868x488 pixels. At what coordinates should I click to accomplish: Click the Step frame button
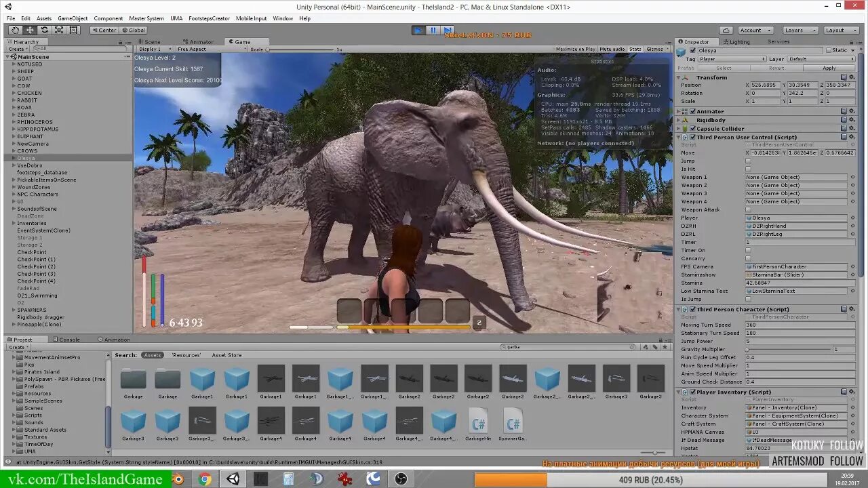447,30
